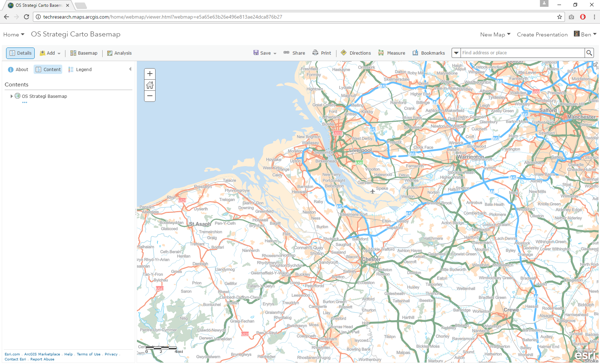Open the Basemap gallery
This screenshot has width=600, height=364.
coord(84,53)
